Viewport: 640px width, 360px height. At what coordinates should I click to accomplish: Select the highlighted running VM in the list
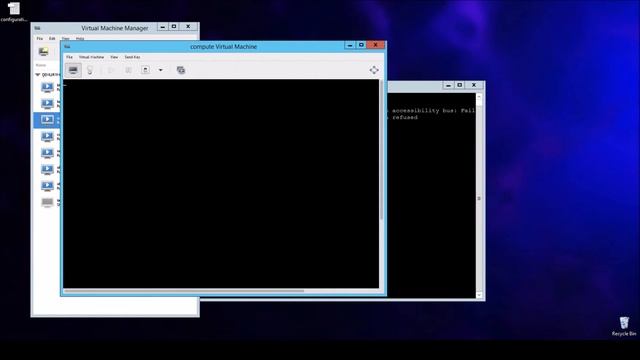point(47,120)
